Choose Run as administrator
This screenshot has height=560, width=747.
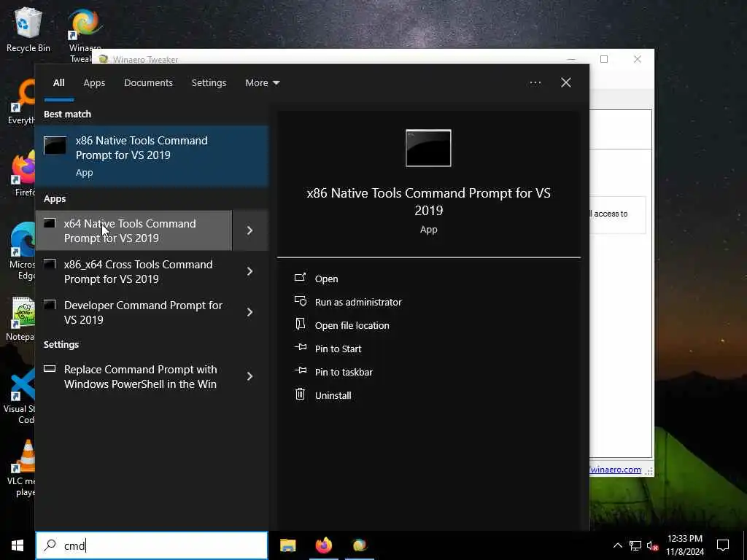point(358,303)
